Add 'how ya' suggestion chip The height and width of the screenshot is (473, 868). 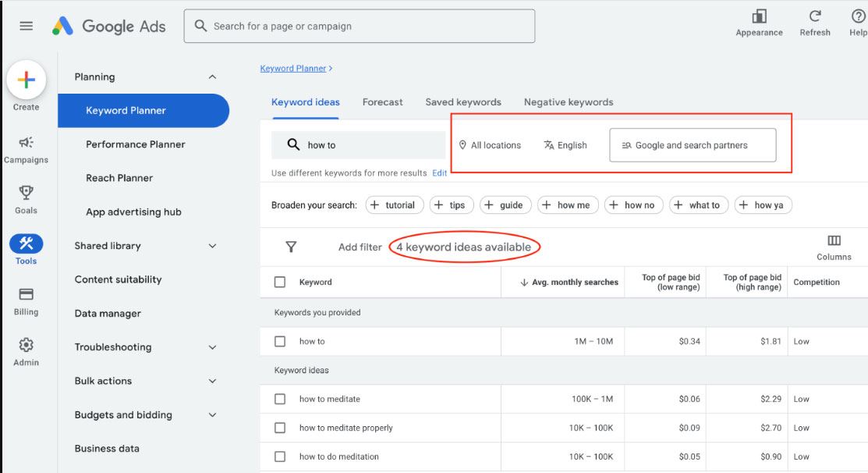click(763, 205)
